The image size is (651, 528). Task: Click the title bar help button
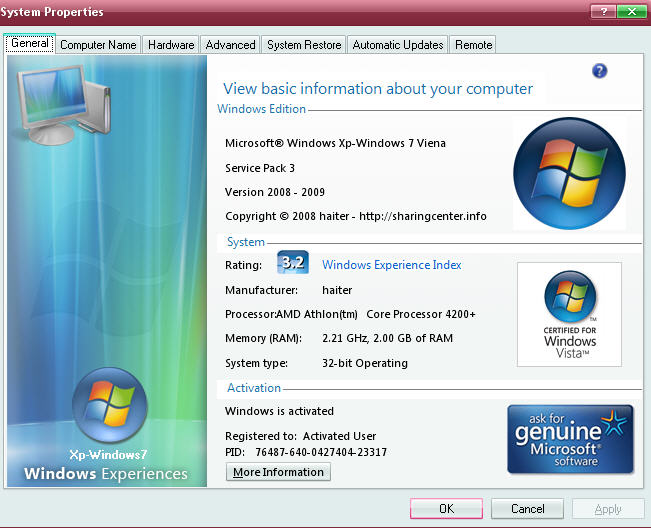pyautogui.click(x=603, y=12)
